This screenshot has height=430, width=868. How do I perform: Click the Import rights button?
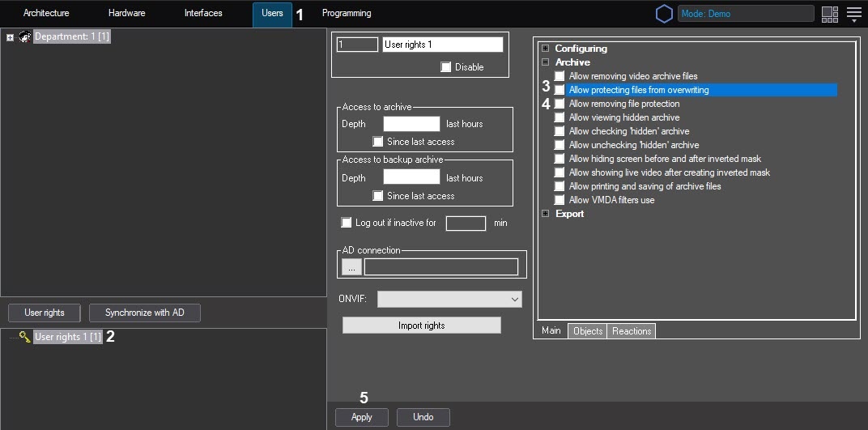coord(421,326)
